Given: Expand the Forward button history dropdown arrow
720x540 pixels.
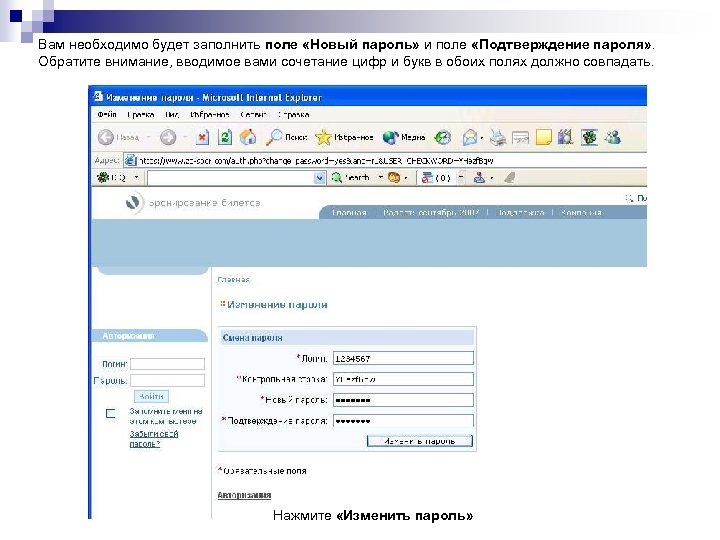Looking at the screenshot, I should [185, 137].
